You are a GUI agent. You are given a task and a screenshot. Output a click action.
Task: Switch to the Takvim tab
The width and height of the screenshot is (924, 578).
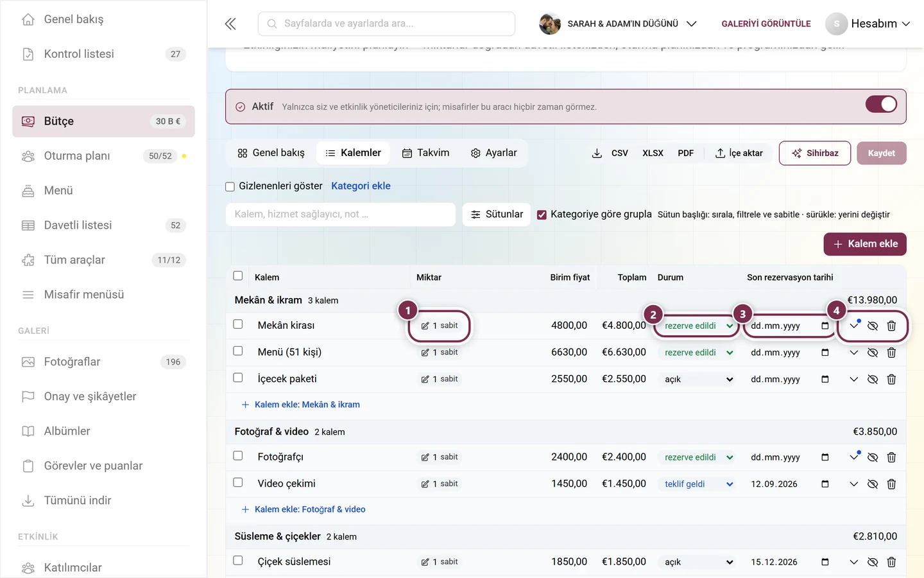click(425, 153)
